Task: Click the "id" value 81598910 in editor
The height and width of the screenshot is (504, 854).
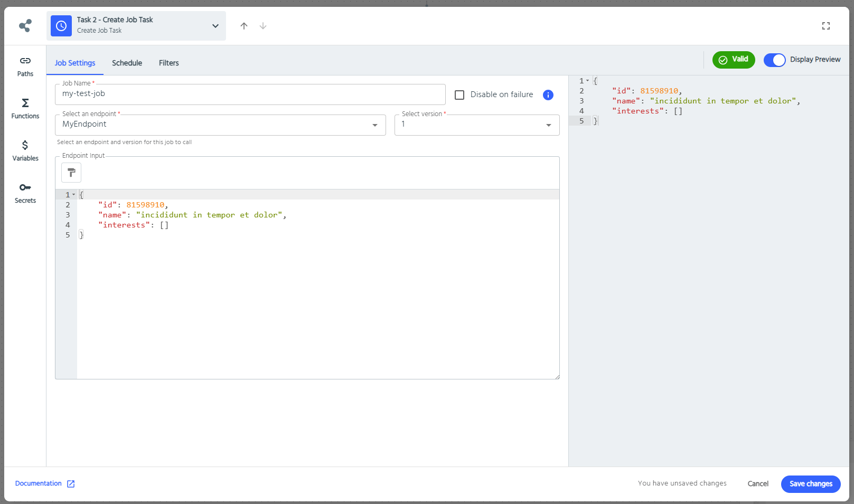Action: 145,205
